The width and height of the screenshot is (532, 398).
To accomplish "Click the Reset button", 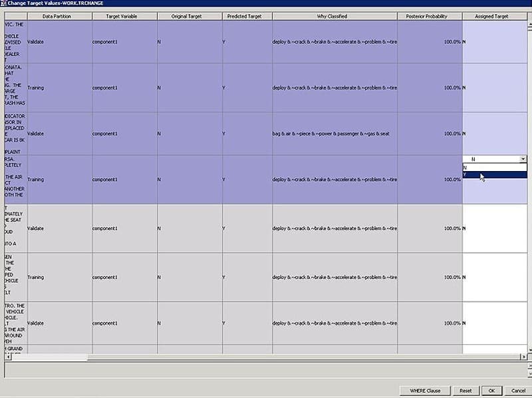I will click(x=466, y=391).
